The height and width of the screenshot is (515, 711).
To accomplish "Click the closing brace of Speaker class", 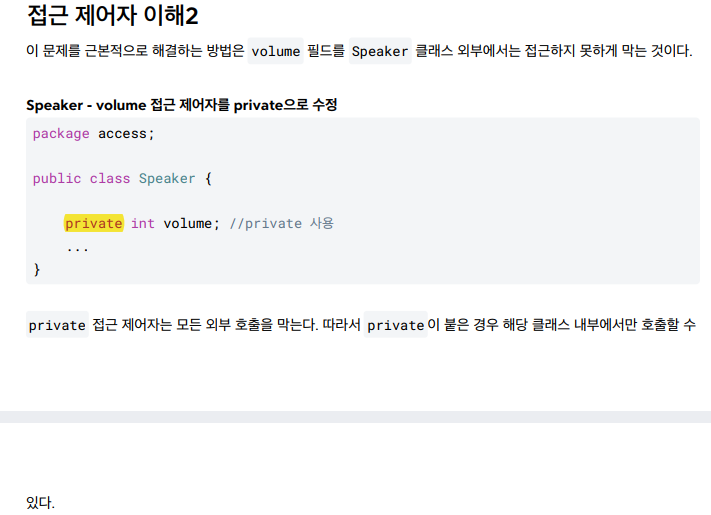I will (x=37, y=269).
